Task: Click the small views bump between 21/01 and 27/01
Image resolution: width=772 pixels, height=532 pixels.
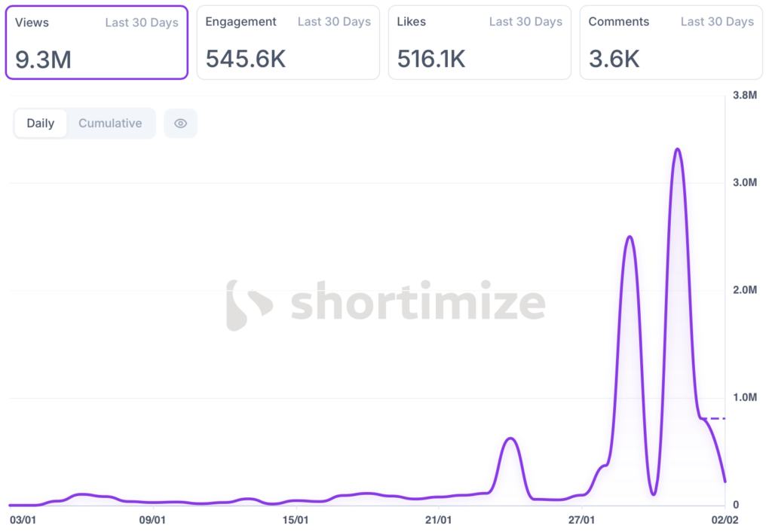Action: click(510, 438)
